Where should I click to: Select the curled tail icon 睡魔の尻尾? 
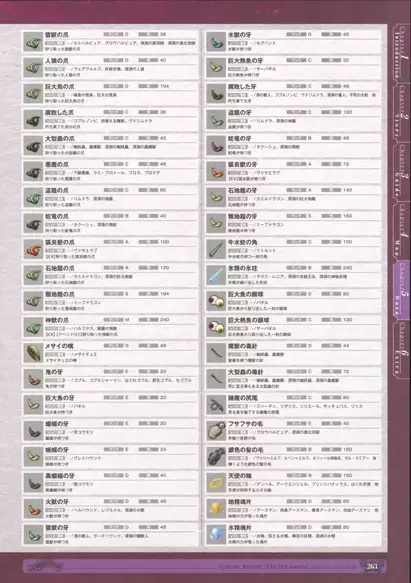click(x=216, y=405)
